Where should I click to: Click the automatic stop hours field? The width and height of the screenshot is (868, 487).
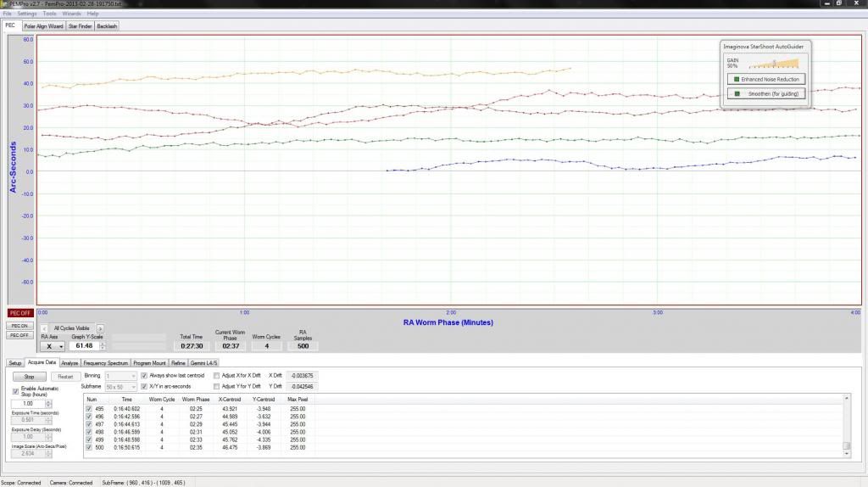pos(28,403)
